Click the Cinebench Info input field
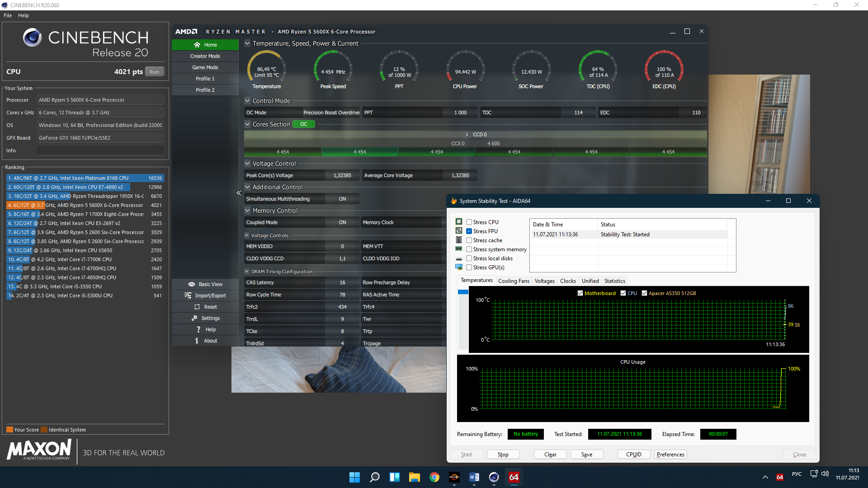Screen dimensions: 868x488 tap(100, 150)
